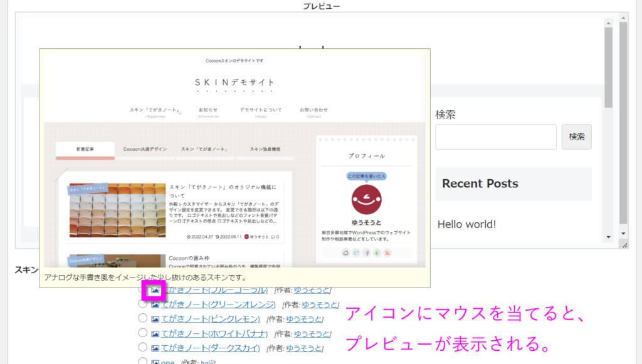Image resolution: width=642 pixels, height=364 pixels.
Task: Select the てがきノート(ダークスカイ) skin radio button
Action: click(x=142, y=347)
